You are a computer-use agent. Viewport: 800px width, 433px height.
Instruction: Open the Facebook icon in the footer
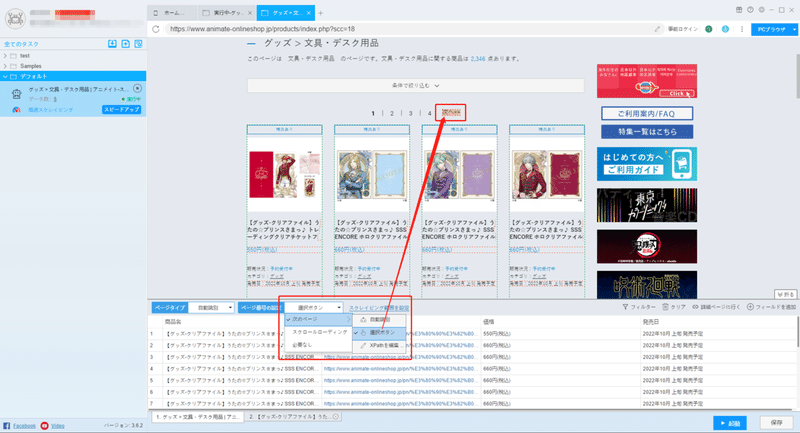tap(7, 425)
